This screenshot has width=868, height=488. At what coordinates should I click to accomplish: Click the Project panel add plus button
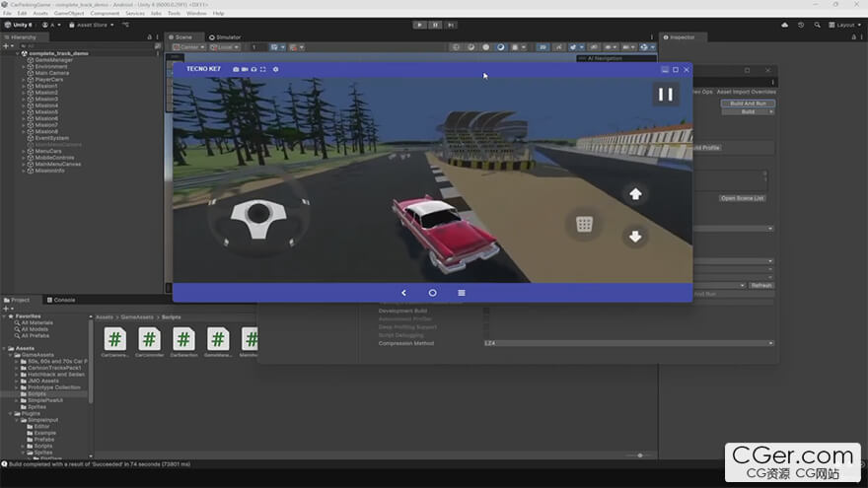click(6, 309)
